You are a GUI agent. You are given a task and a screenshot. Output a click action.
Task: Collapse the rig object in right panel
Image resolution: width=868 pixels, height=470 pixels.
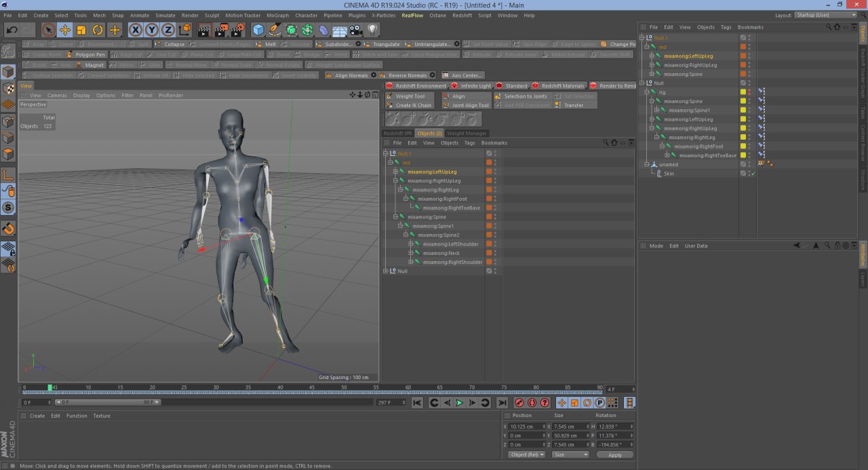click(646, 92)
